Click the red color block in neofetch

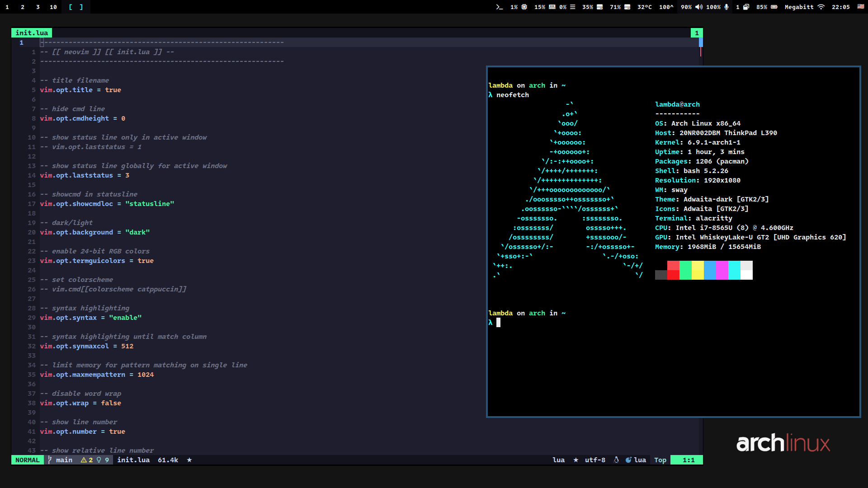[x=673, y=270]
